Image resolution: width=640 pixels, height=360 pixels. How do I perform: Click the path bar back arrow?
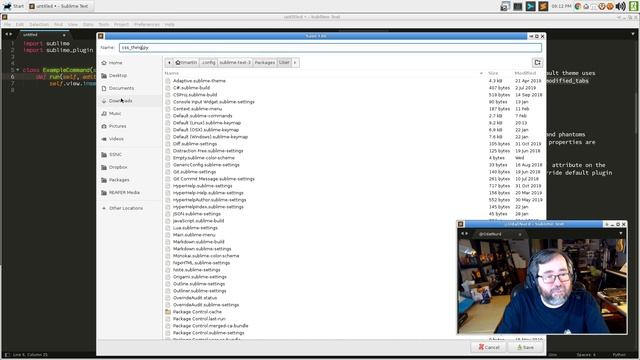point(169,62)
